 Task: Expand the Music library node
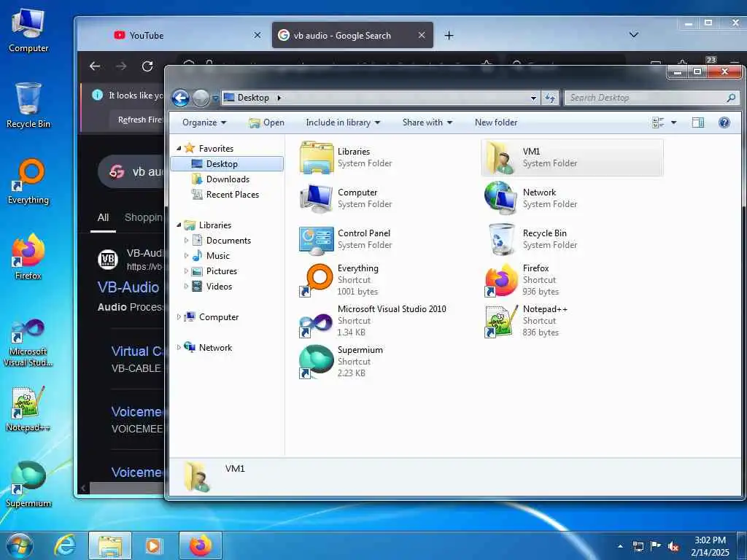click(186, 256)
